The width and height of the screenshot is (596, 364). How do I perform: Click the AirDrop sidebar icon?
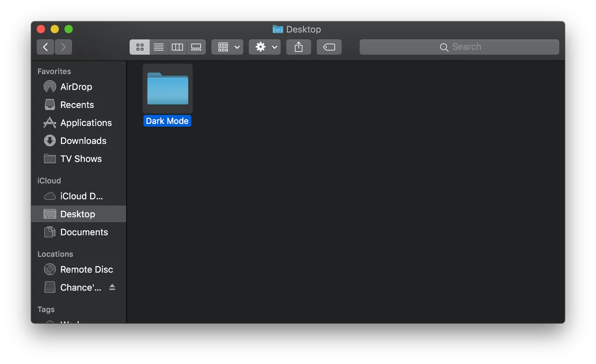coord(50,87)
